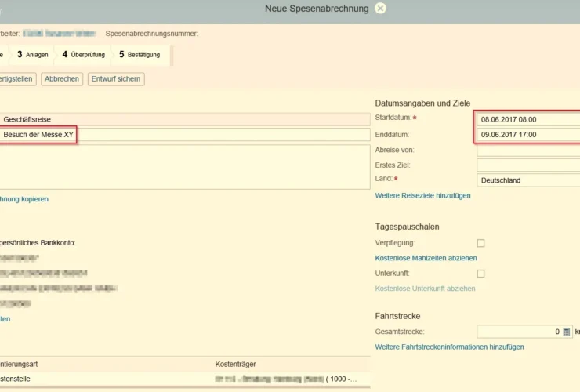Viewport: 580px width, 392px height.
Task: Open the Geschäftsreise type field
Action: tap(184, 119)
